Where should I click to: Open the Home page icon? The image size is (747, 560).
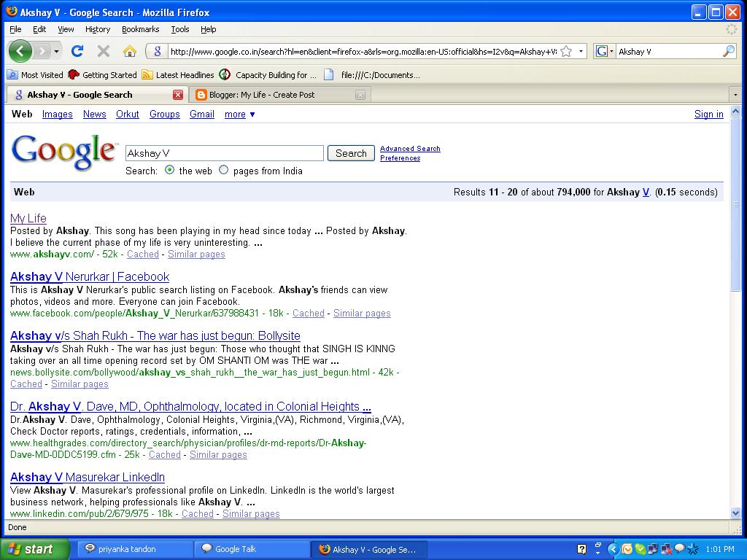[130, 51]
